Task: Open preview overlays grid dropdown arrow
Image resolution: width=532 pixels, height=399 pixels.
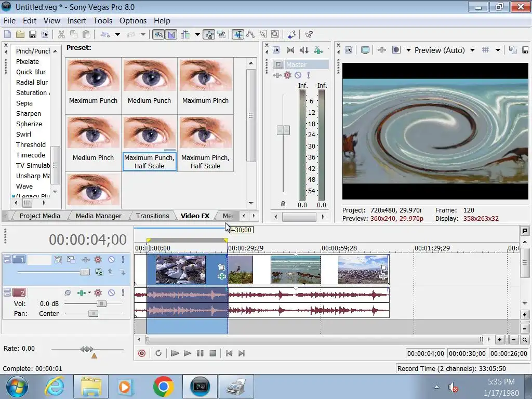Action: (x=498, y=50)
